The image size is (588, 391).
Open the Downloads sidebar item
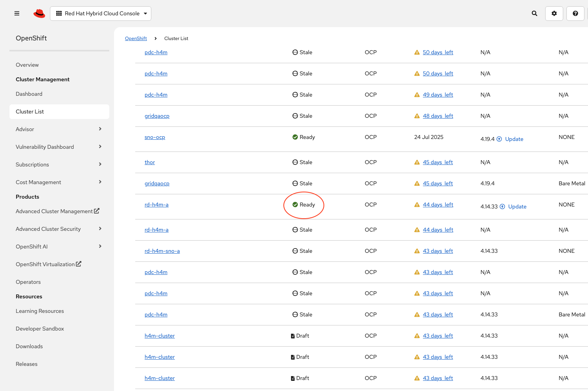click(29, 346)
